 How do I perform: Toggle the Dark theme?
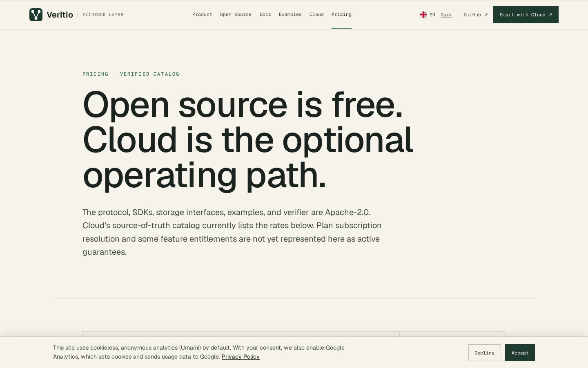[446, 15]
